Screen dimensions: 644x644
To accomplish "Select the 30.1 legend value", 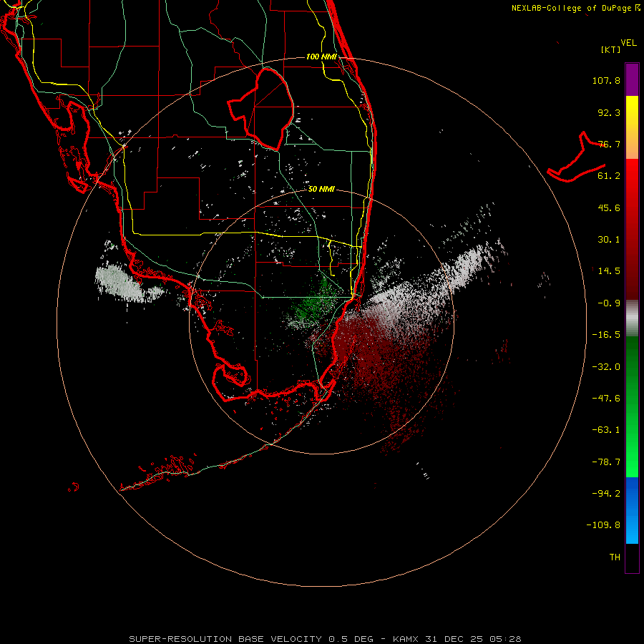I will coord(609,240).
